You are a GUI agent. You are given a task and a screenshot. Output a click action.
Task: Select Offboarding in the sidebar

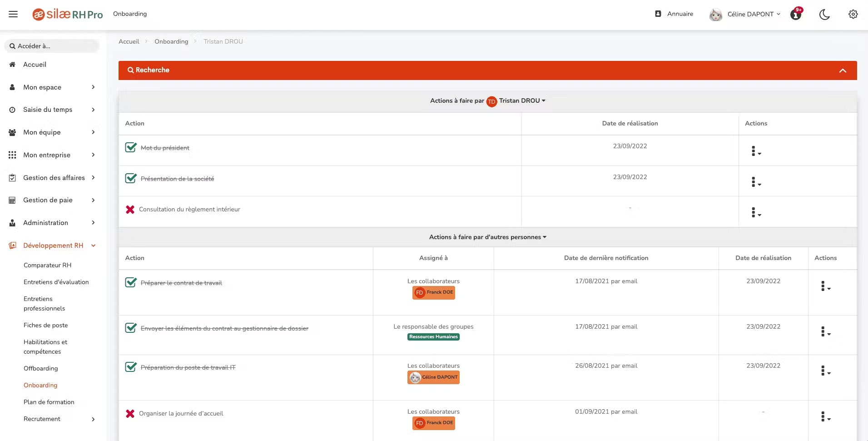(41, 368)
